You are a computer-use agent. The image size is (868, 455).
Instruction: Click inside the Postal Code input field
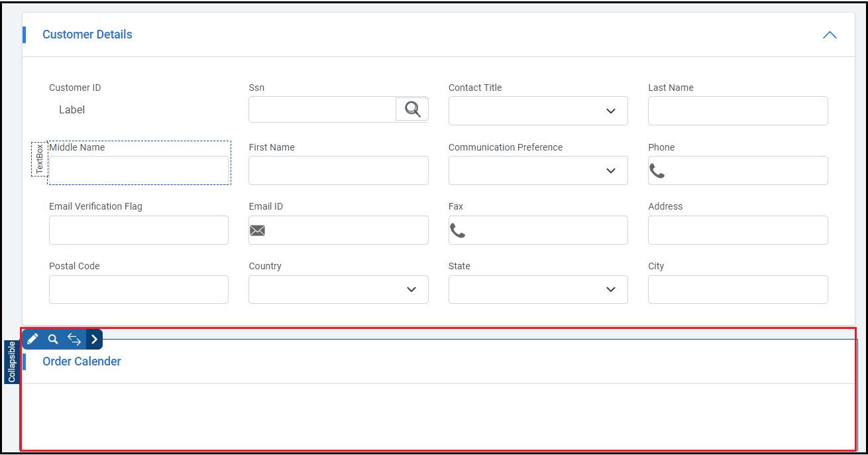coord(138,289)
